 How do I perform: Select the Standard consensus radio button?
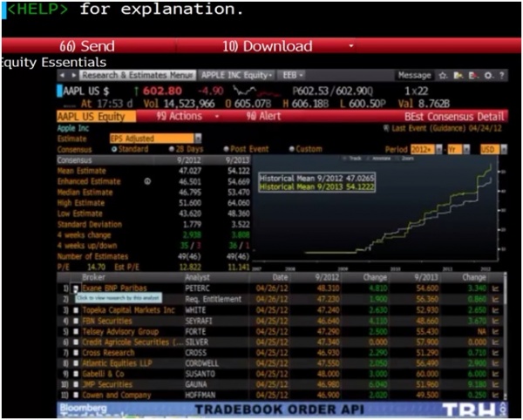(114, 149)
